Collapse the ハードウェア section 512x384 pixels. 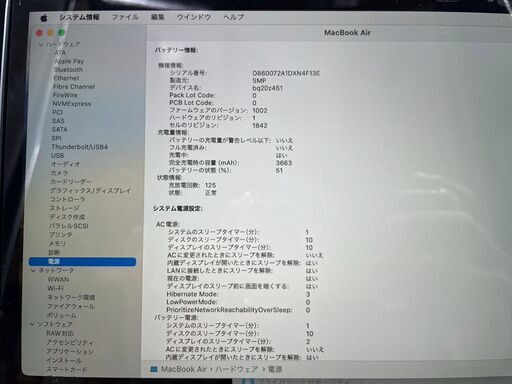(41, 44)
